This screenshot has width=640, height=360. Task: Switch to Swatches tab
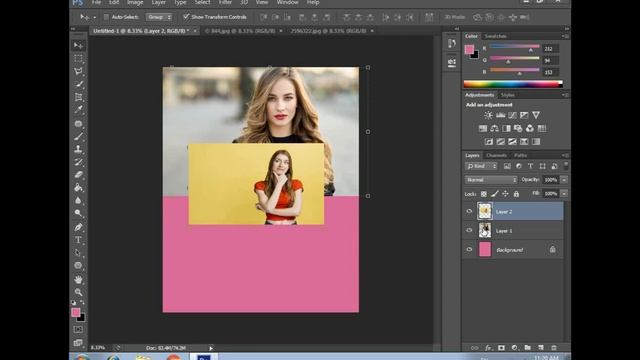(x=496, y=36)
